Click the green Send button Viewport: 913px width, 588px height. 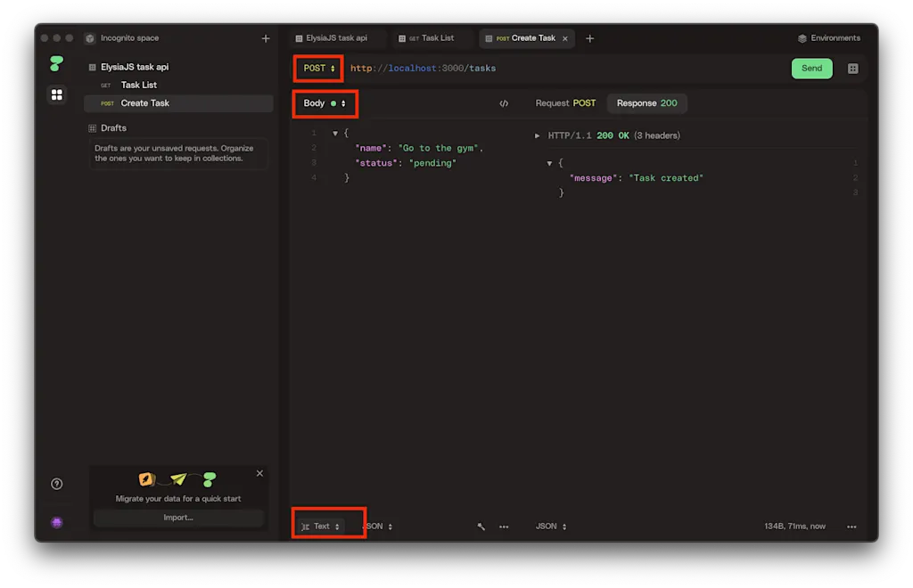pyautogui.click(x=811, y=69)
